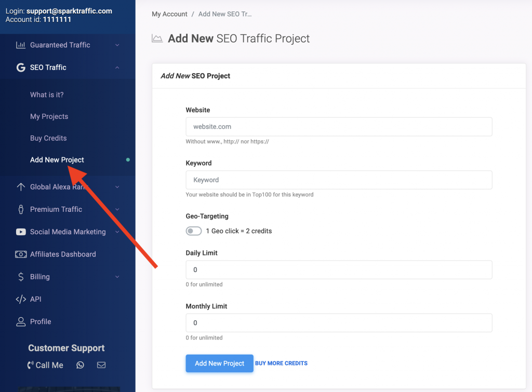Collapse the SEO Traffic menu chevron
Screen dimensions: 532x392
117,67
